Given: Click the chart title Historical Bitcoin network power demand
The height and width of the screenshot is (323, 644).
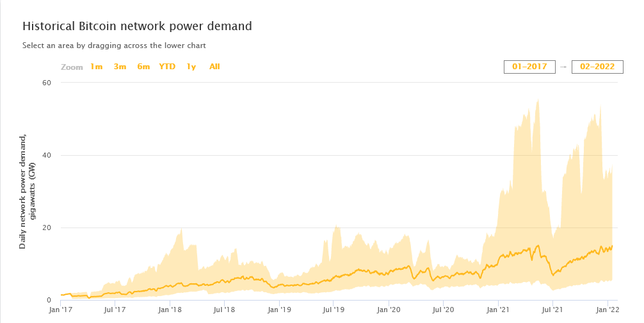Looking at the screenshot, I should 137,26.
